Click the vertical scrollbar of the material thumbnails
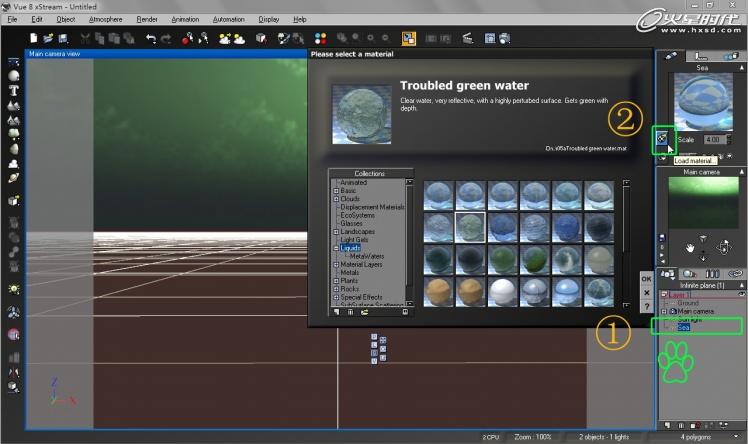748x444 pixels. point(626,243)
